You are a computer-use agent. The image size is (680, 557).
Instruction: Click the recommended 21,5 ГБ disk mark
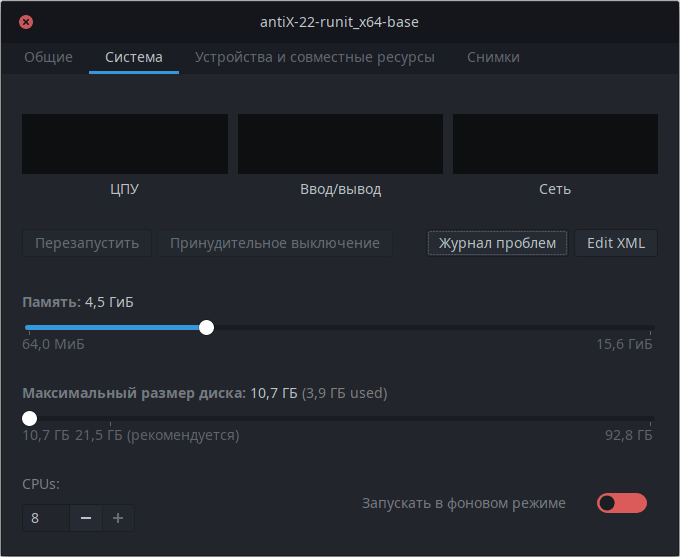coord(110,421)
